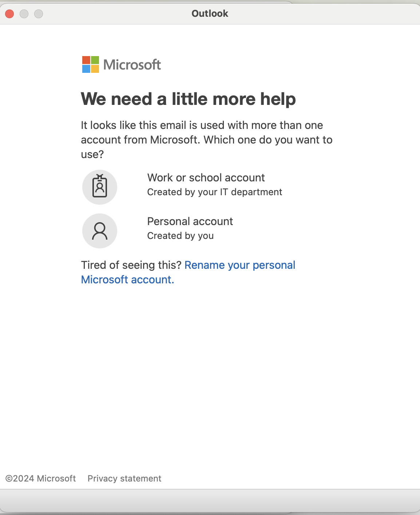This screenshot has height=515, width=420.
Task: Open the Privacy statement link
Action: click(124, 478)
